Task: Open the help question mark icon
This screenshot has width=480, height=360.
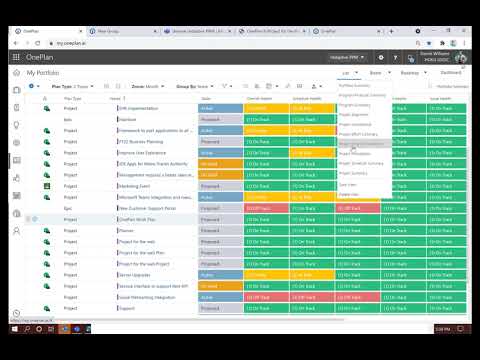Action: [396, 58]
